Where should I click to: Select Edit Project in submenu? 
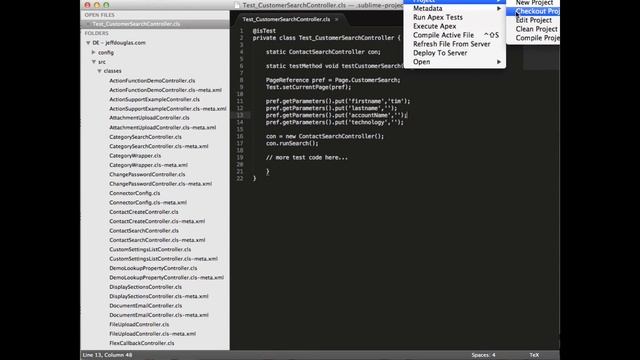tap(533, 20)
